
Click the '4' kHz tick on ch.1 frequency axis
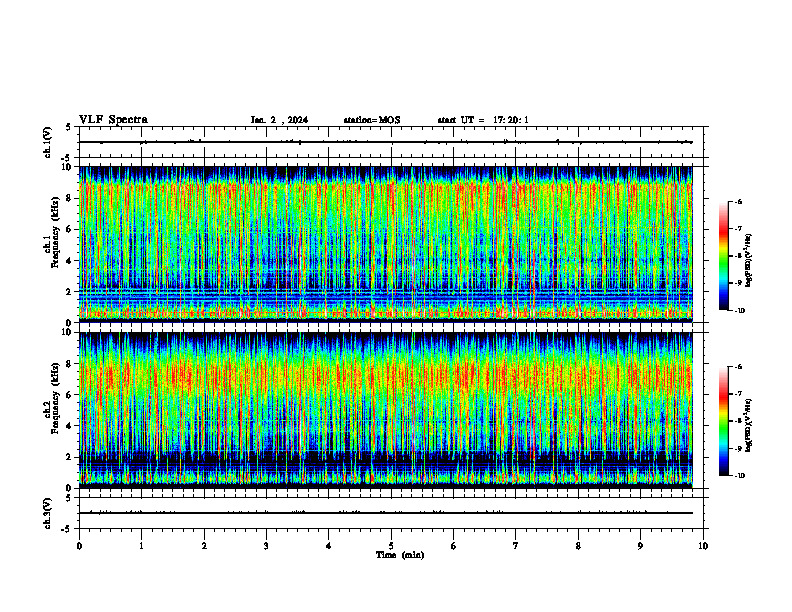tap(70, 261)
